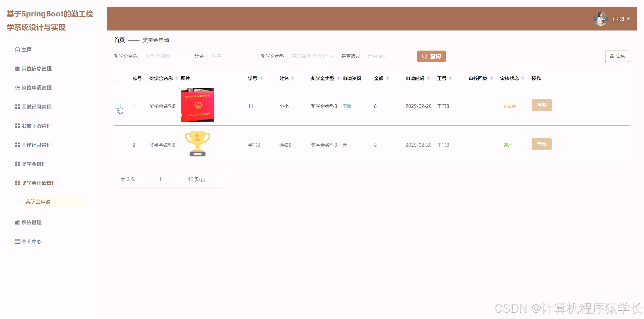Sort by 申请时间 column arrows
644x319 pixels.
point(428,78)
